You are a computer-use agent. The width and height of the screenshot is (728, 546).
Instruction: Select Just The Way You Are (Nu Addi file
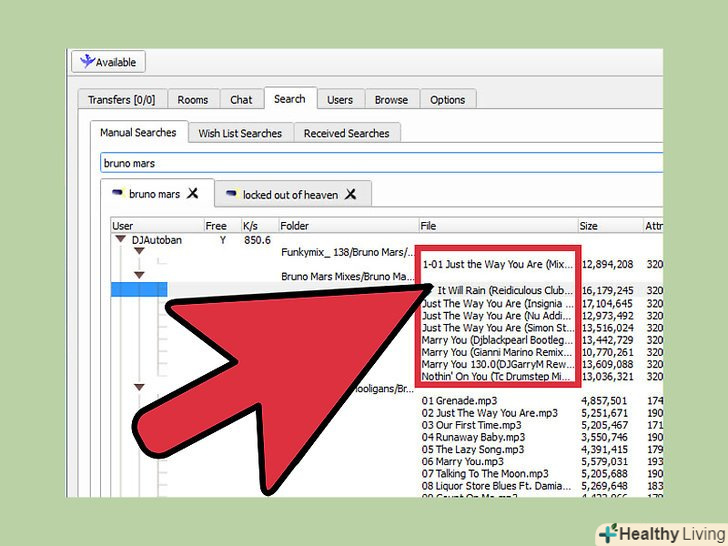pos(497,315)
